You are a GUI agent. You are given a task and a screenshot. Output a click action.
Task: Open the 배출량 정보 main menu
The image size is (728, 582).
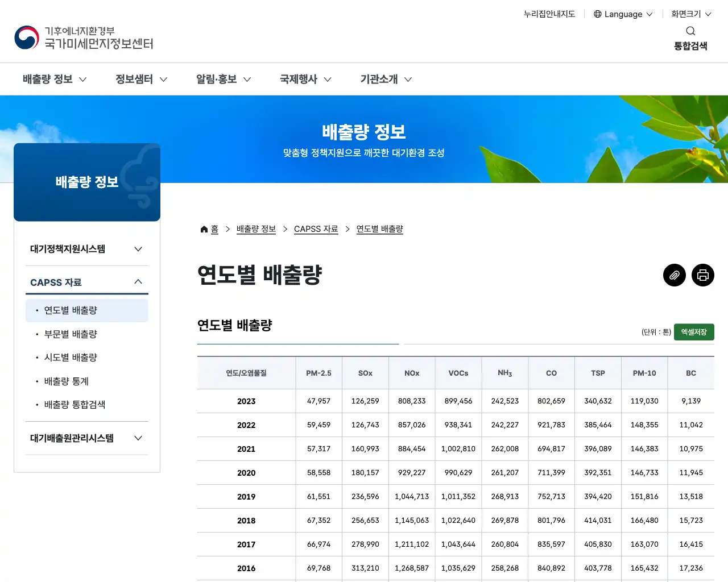coord(55,79)
